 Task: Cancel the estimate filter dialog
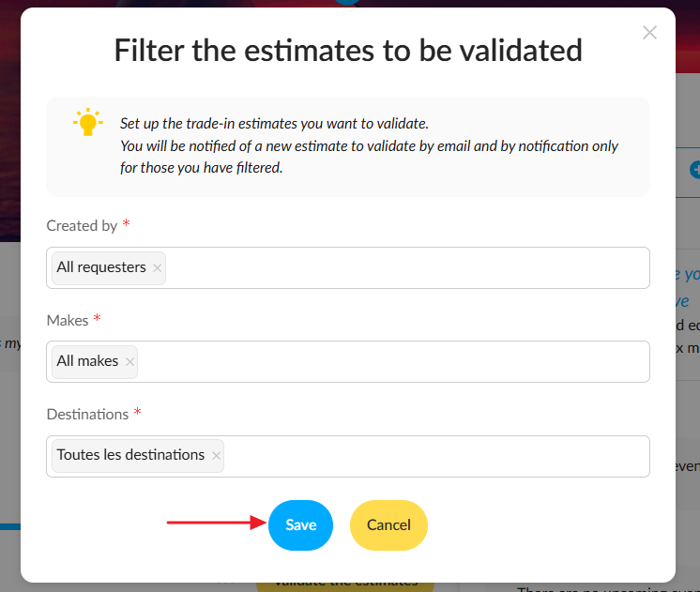[x=388, y=525]
